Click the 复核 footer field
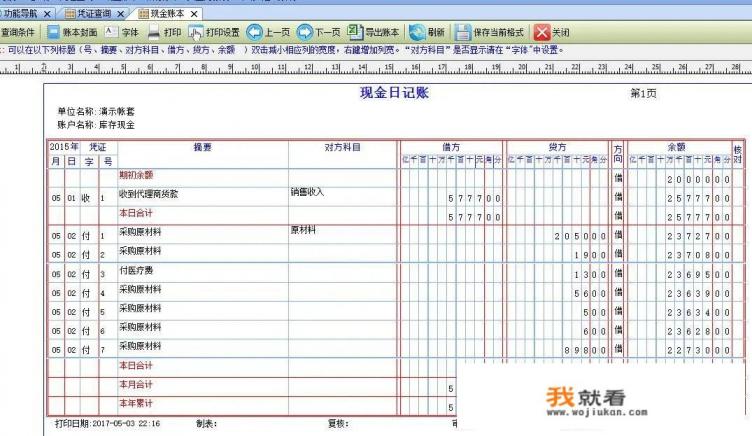The image size is (752, 436). (x=338, y=424)
